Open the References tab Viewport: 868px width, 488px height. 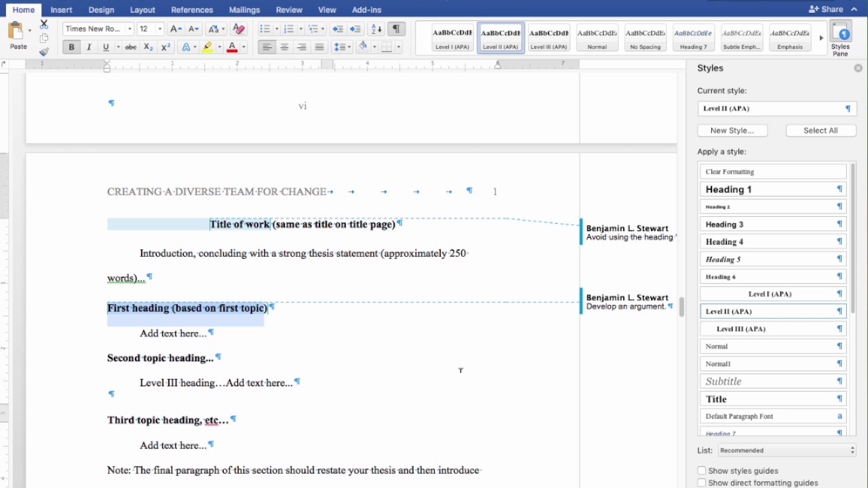tap(192, 9)
